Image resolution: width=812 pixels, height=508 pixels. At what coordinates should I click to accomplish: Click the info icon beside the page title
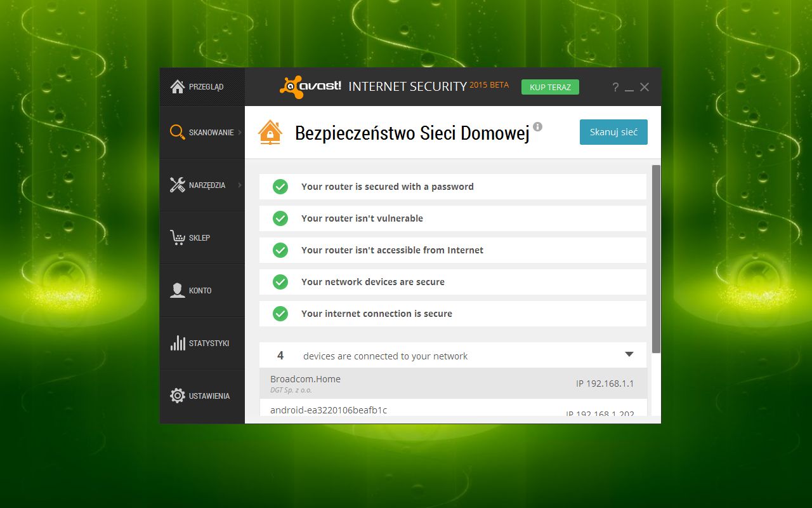coord(538,126)
